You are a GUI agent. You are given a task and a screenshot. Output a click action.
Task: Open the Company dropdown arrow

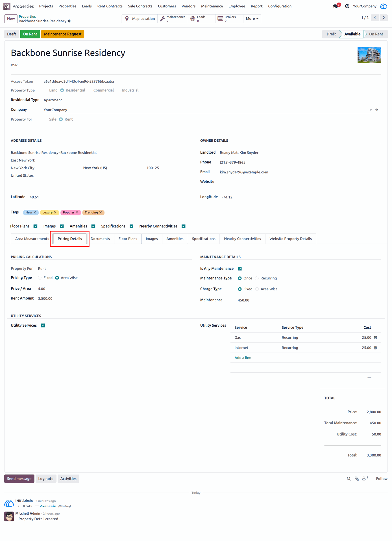tap(371, 110)
